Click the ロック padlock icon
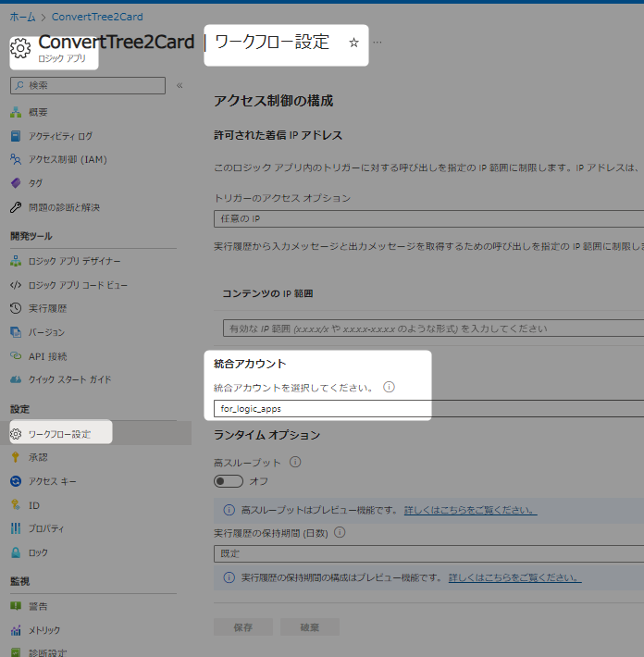Screen dimensions: 644x657 coord(16,552)
